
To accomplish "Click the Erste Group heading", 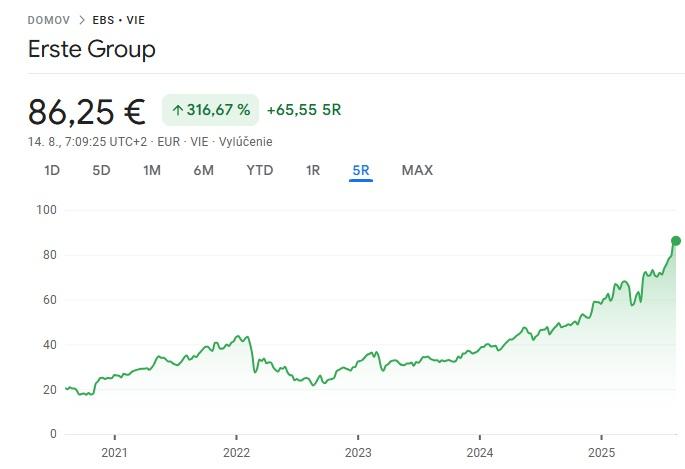I will (x=92, y=49).
